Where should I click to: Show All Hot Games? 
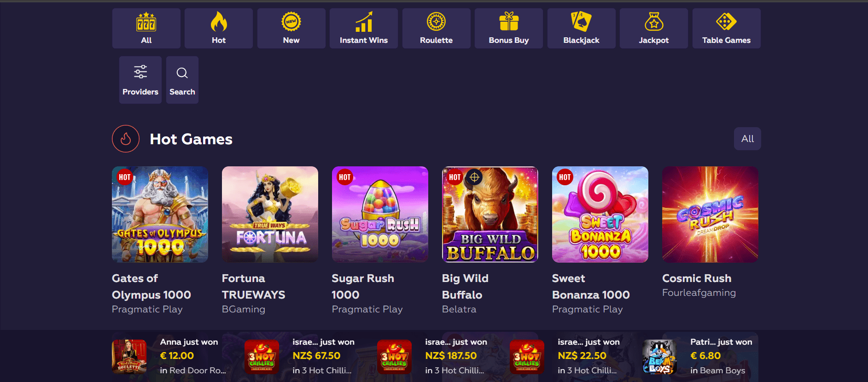(747, 139)
